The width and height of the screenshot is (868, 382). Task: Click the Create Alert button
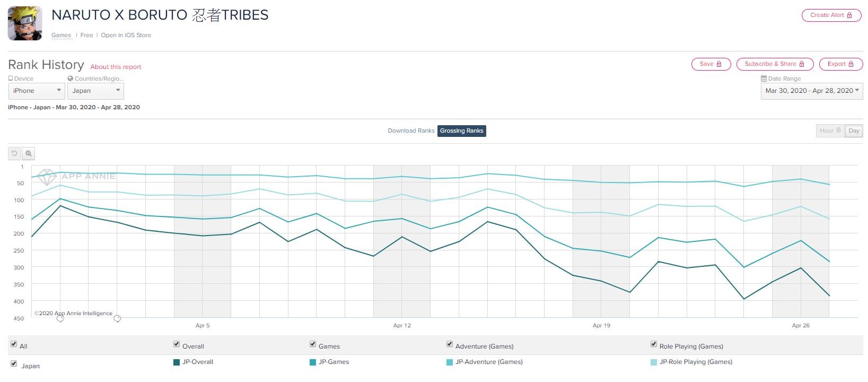[x=831, y=15]
